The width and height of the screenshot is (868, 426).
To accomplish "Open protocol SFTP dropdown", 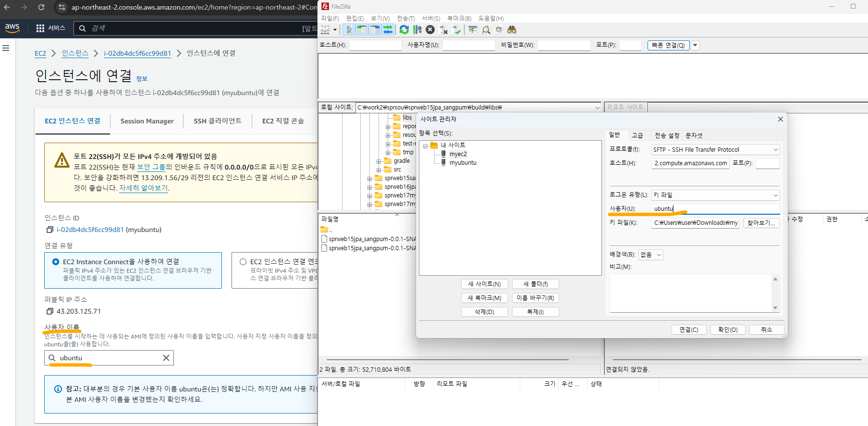I will pyautogui.click(x=715, y=150).
